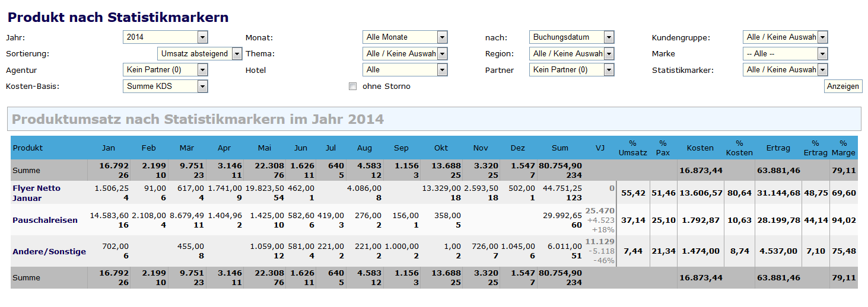Viewport: 868px width, 307px height.
Task: Click the 'VJ' column header
Action: point(600,148)
